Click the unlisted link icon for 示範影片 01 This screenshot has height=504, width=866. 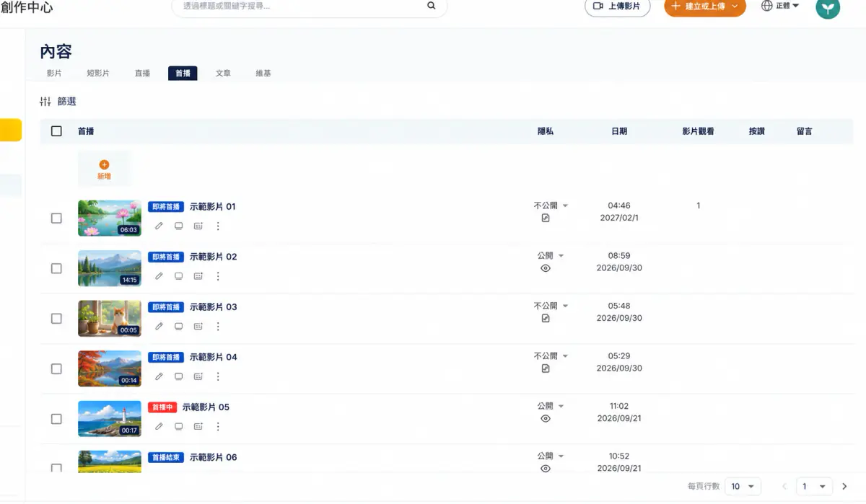point(546,218)
